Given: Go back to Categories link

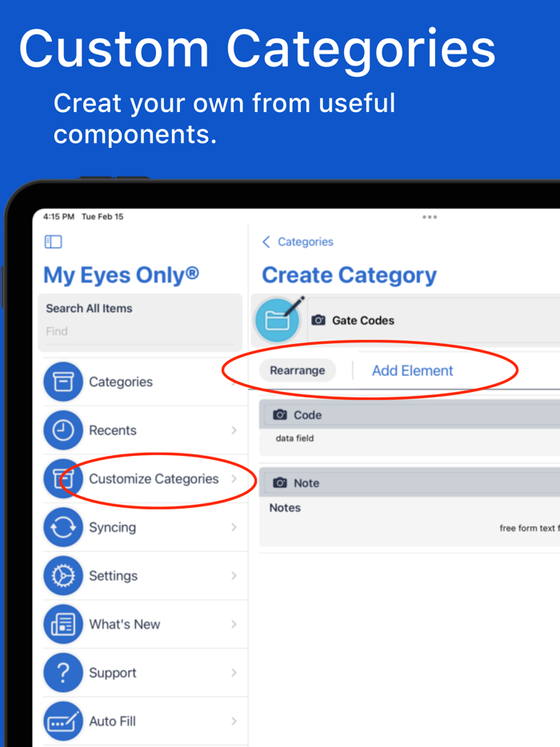Looking at the screenshot, I should 306,242.
